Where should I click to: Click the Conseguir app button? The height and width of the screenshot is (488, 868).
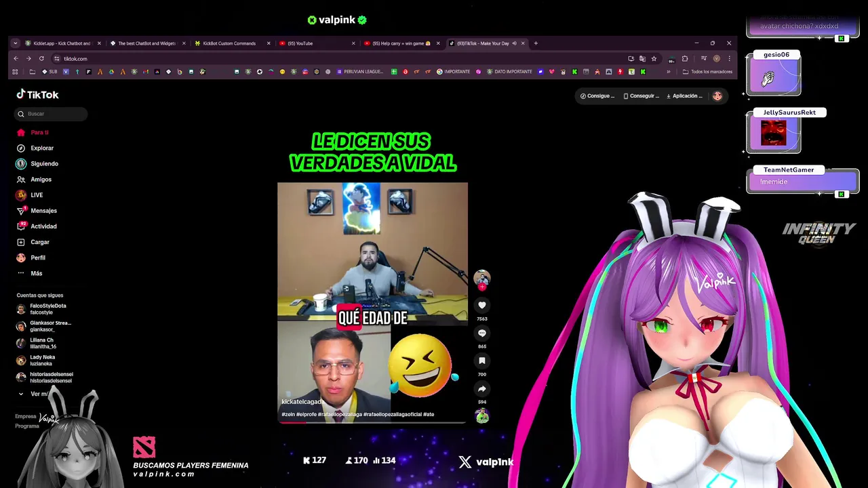coord(642,96)
